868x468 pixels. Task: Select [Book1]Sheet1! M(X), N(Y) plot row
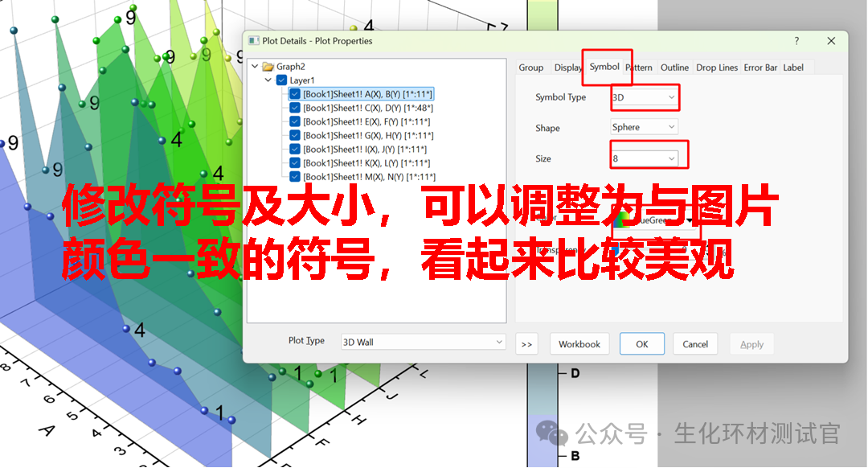tap(369, 177)
